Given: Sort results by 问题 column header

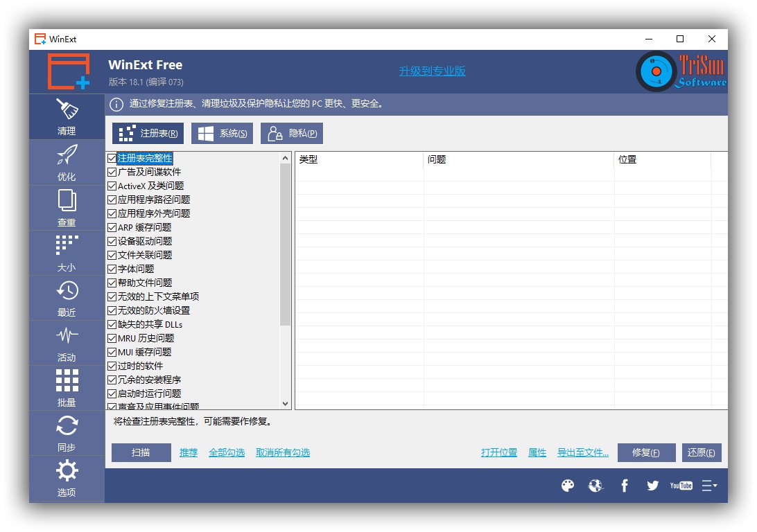Looking at the screenshot, I should coord(519,159).
